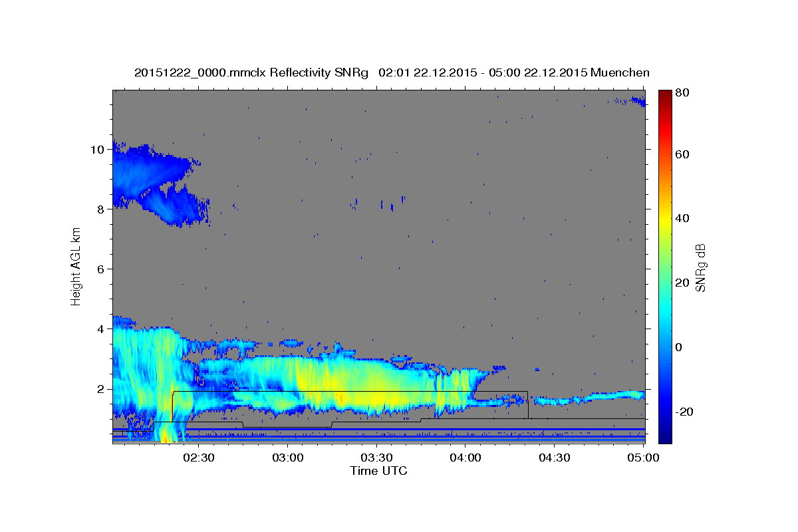Click the colorbar value 40

[681, 218]
